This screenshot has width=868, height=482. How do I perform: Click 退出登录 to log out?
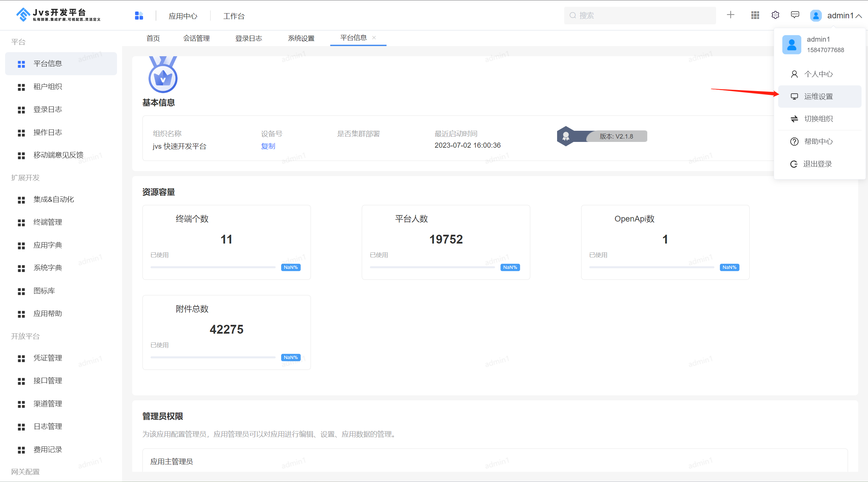point(817,164)
